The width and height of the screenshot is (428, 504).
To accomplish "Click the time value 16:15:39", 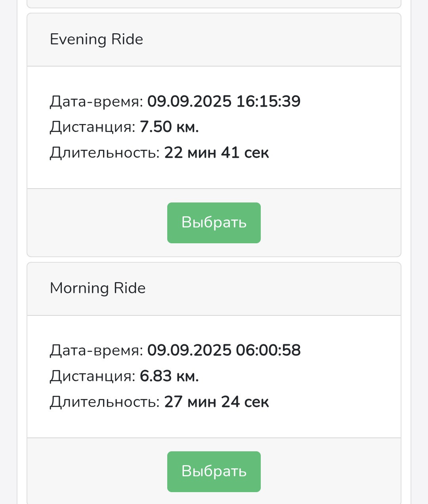I will [268, 101].
